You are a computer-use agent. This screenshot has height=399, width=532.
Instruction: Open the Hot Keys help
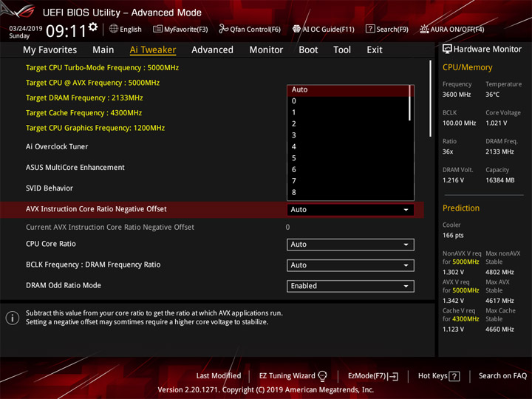pos(432,376)
